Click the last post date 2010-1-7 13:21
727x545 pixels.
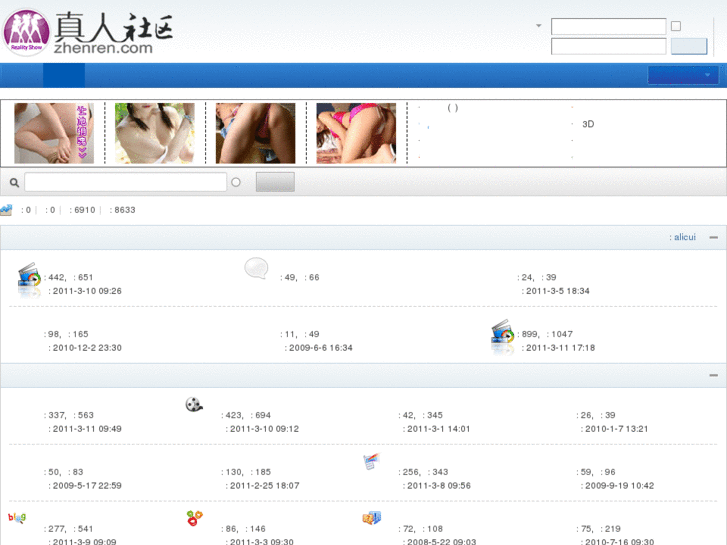[617, 429]
